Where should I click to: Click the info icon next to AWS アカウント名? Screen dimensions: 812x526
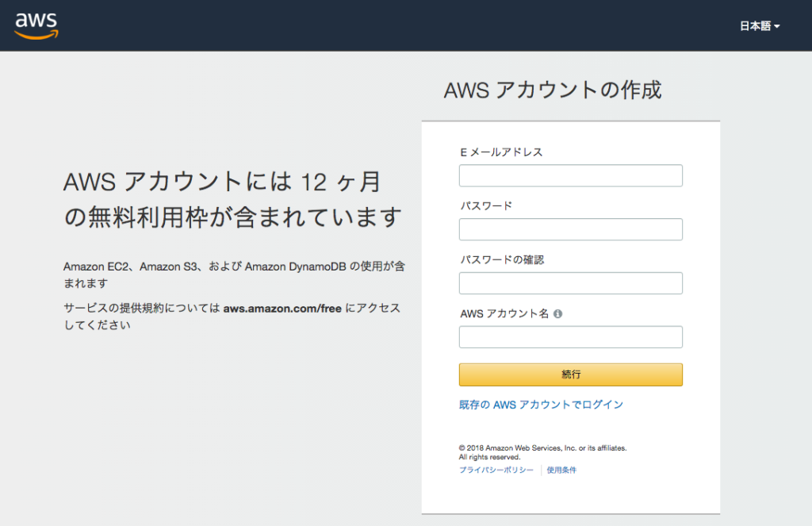[557, 313]
